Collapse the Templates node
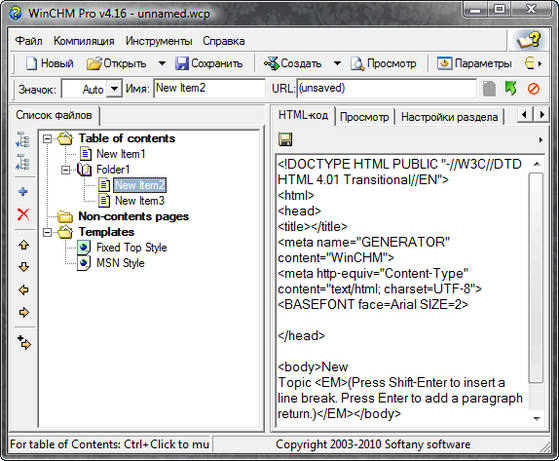Image resolution: width=559 pixels, height=461 pixels. click(x=47, y=232)
